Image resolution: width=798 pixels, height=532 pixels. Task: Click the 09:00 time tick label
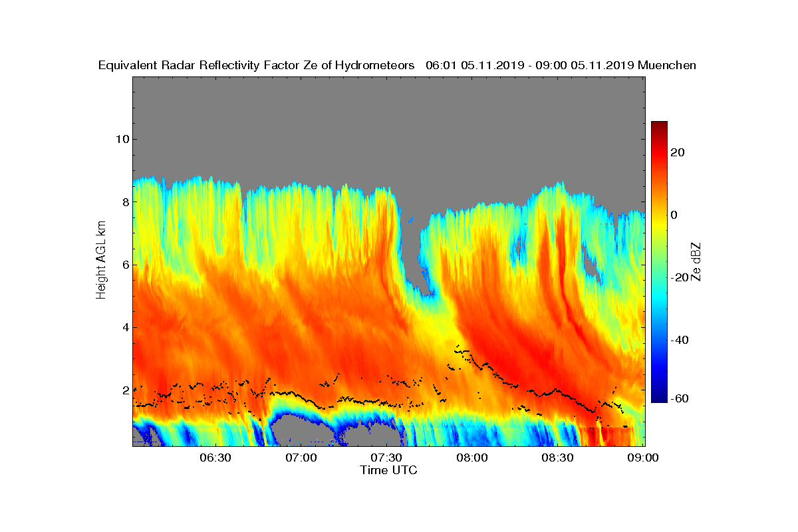[x=642, y=458]
